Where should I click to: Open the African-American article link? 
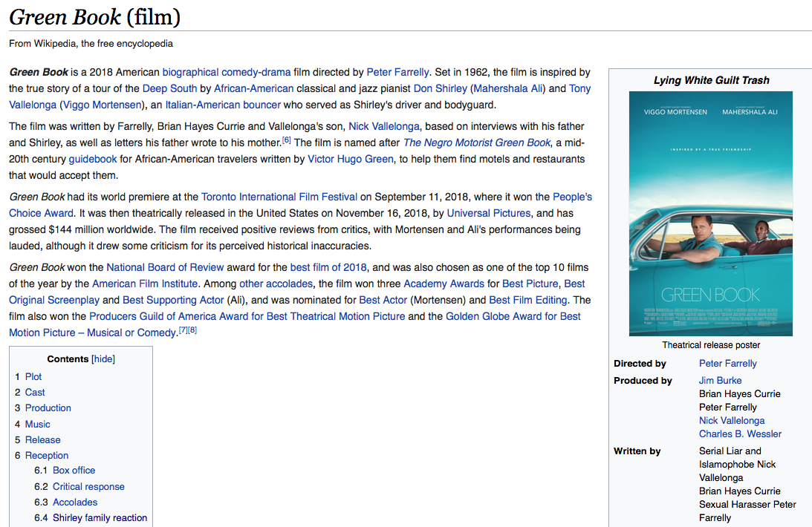point(254,88)
